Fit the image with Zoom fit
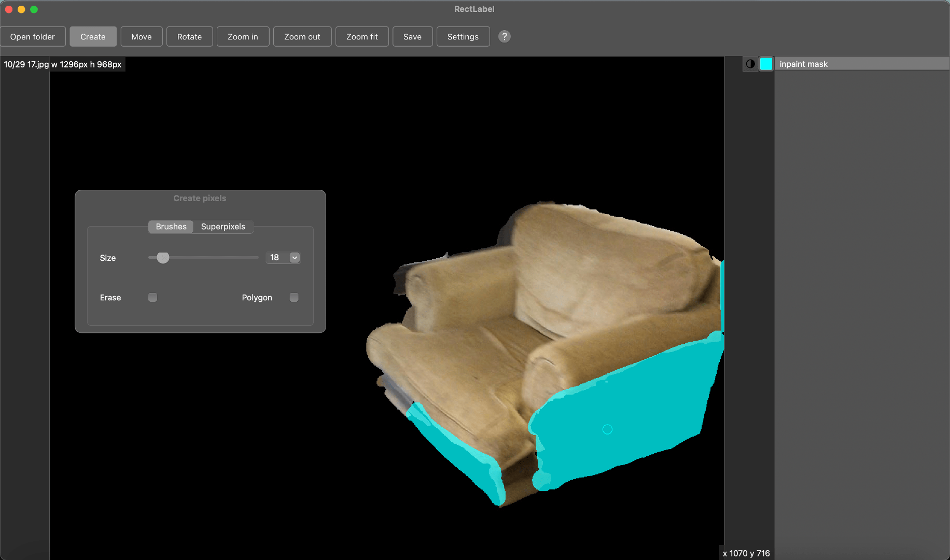Viewport: 950px width, 560px height. pyautogui.click(x=362, y=37)
